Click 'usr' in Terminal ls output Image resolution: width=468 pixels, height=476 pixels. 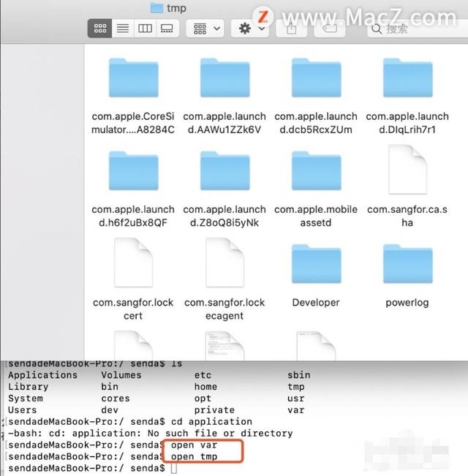(295, 398)
